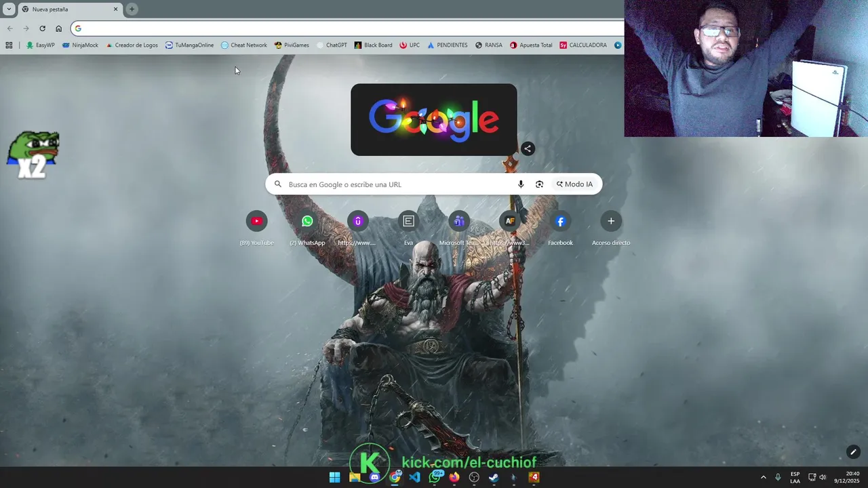868x488 pixels.
Task: Reload the current page
Action: pyautogui.click(x=42, y=28)
